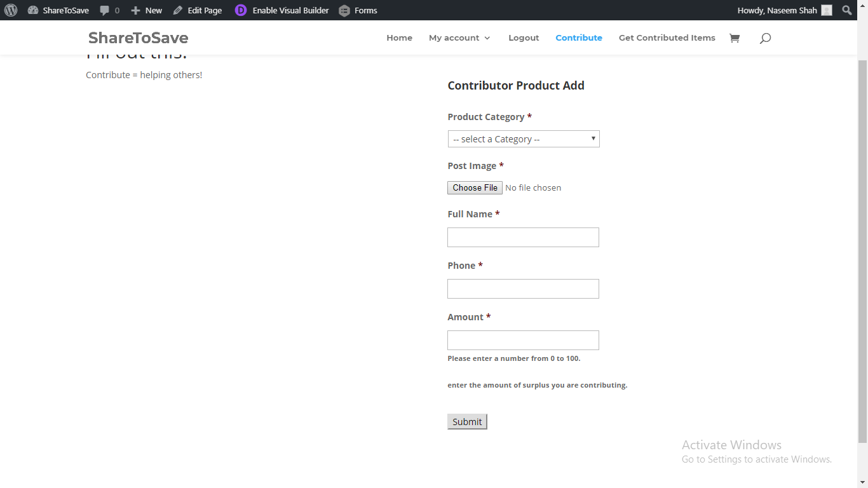Open Get Contributed Items page
This screenshot has width=868, height=488.
pos(667,38)
